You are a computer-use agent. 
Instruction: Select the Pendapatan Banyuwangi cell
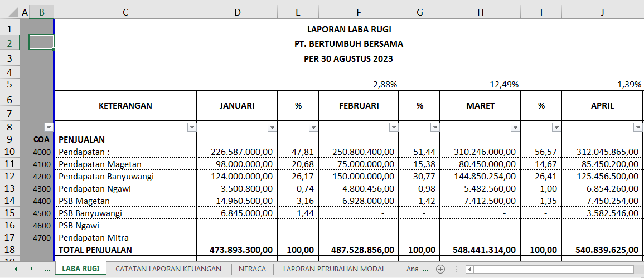click(125, 177)
